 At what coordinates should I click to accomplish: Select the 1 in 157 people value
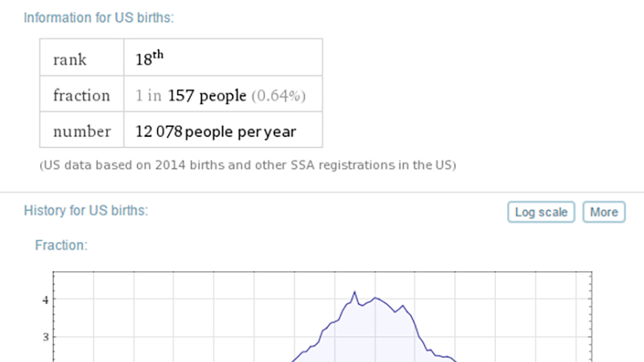(x=191, y=96)
